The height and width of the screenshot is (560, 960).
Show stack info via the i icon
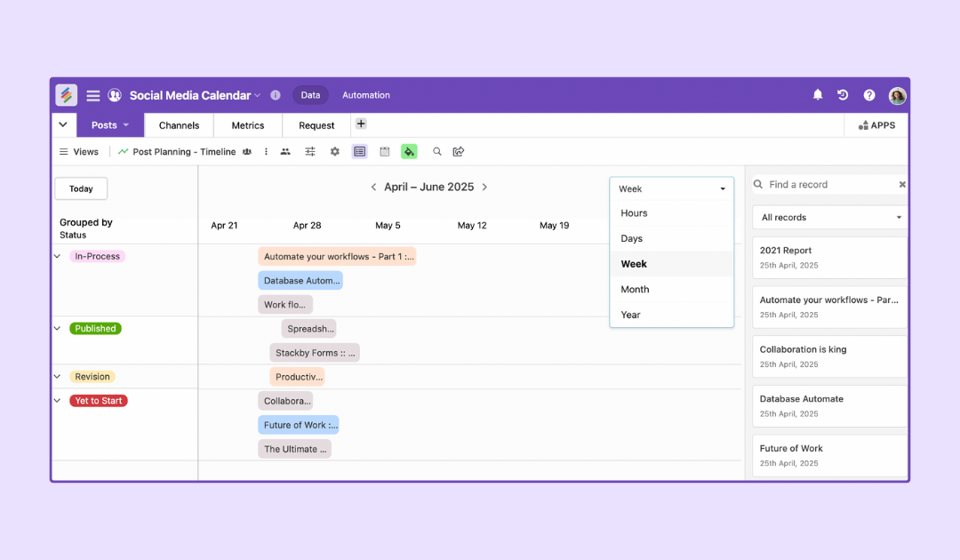tap(276, 95)
